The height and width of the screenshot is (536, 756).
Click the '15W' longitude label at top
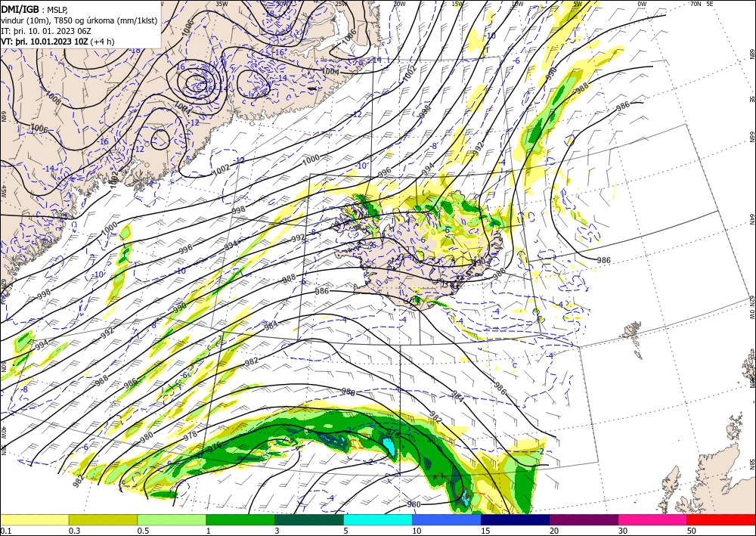tap(457, 4)
